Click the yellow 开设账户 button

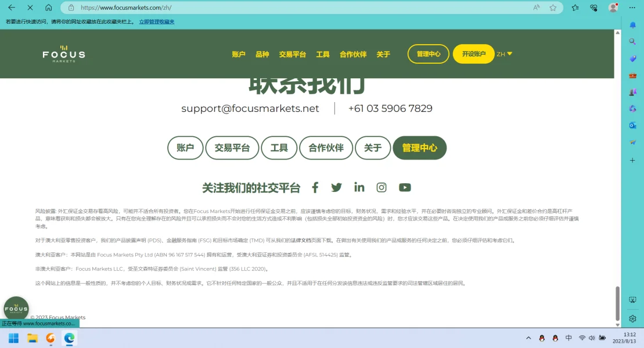coord(473,54)
